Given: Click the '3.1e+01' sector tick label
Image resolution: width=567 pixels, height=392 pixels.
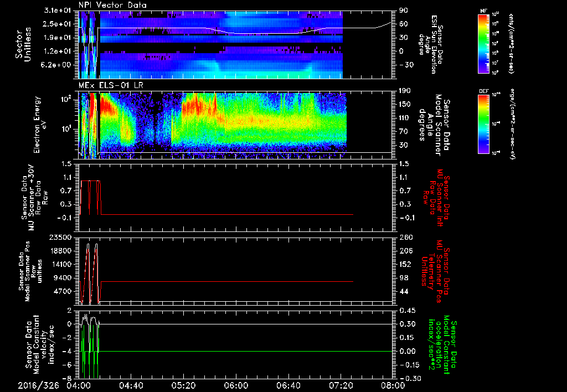Looking at the screenshot, I should 58,11.
